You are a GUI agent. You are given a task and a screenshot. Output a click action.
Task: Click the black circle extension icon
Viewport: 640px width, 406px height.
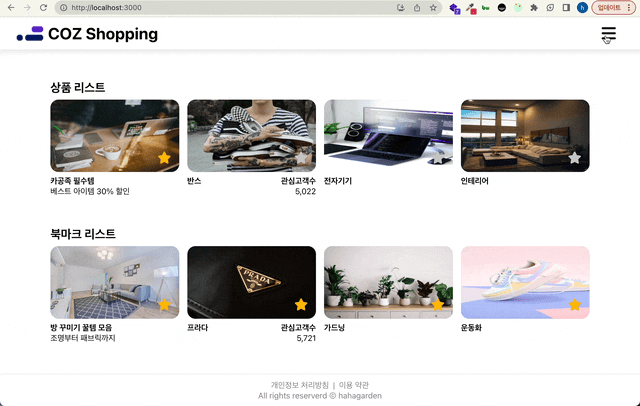502,7
